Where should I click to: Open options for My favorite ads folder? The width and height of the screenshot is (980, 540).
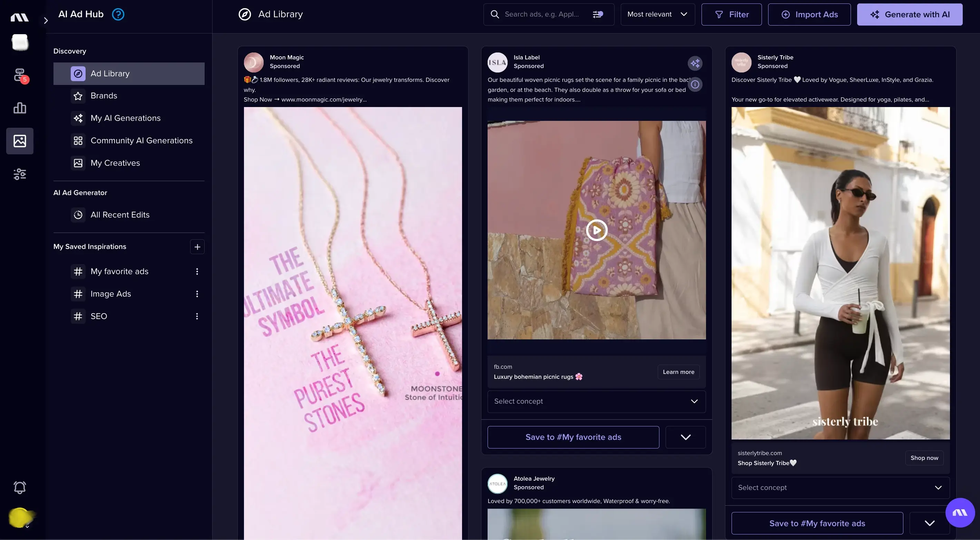coord(197,272)
